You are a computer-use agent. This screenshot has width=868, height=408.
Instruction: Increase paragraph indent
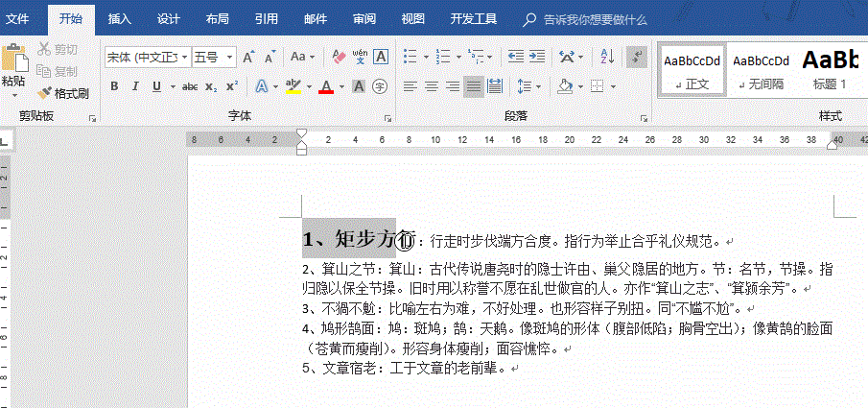(x=536, y=57)
